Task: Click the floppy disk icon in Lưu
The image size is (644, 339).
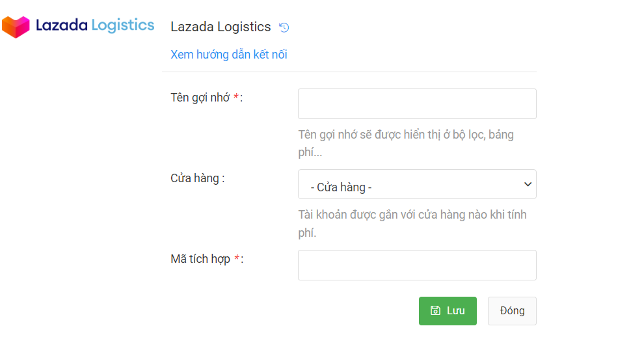Action: 436,311
